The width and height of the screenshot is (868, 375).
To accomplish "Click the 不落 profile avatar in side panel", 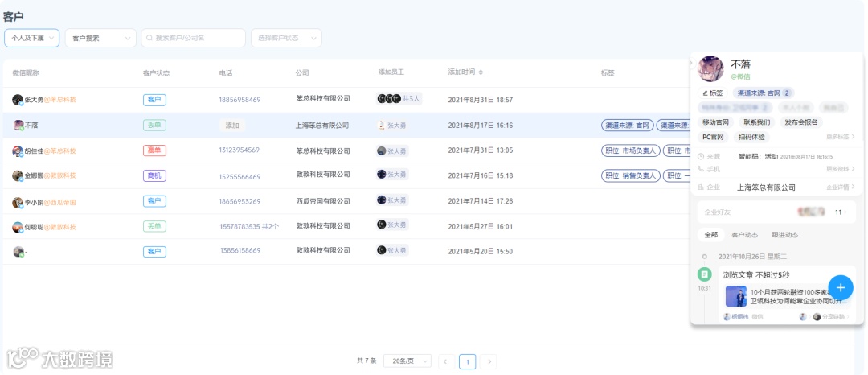I will [x=710, y=69].
